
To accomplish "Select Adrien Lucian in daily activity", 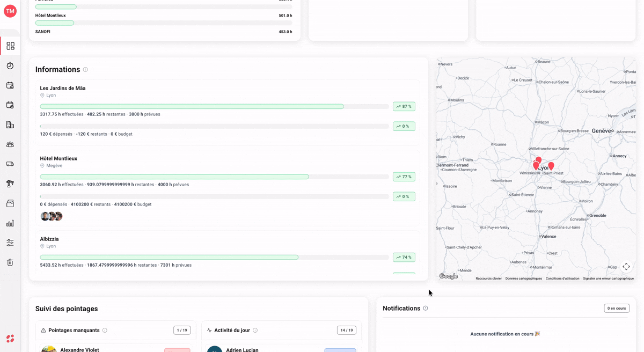I will 242,349.
